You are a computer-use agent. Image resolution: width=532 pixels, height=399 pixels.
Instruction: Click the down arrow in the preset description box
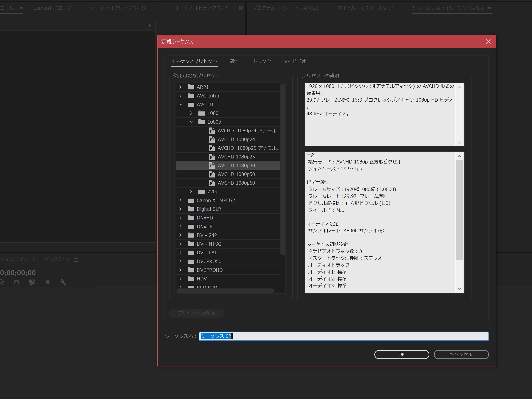(x=459, y=142)
